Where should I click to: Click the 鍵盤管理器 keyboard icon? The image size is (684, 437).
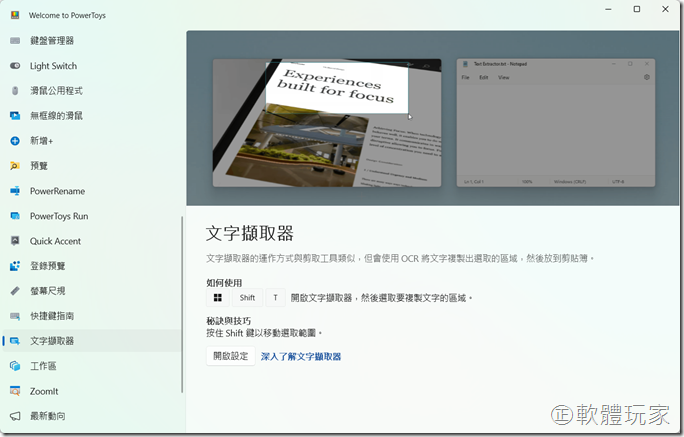point(15,41)
